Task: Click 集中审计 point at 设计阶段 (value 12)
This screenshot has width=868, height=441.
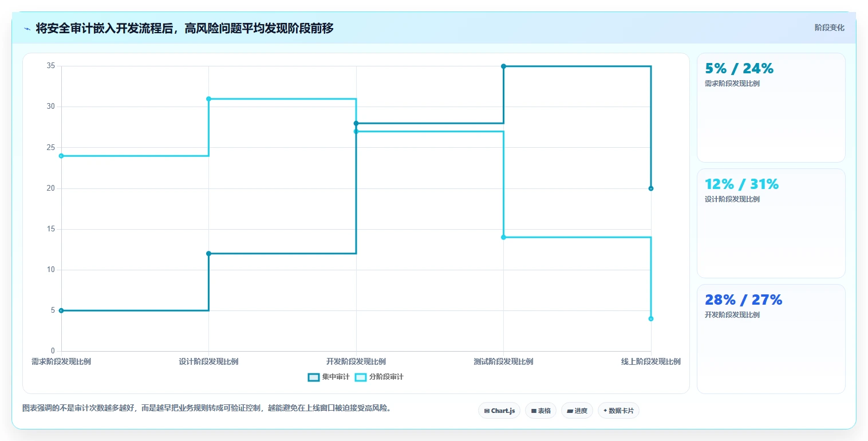Action: click(x=208, y=254)
